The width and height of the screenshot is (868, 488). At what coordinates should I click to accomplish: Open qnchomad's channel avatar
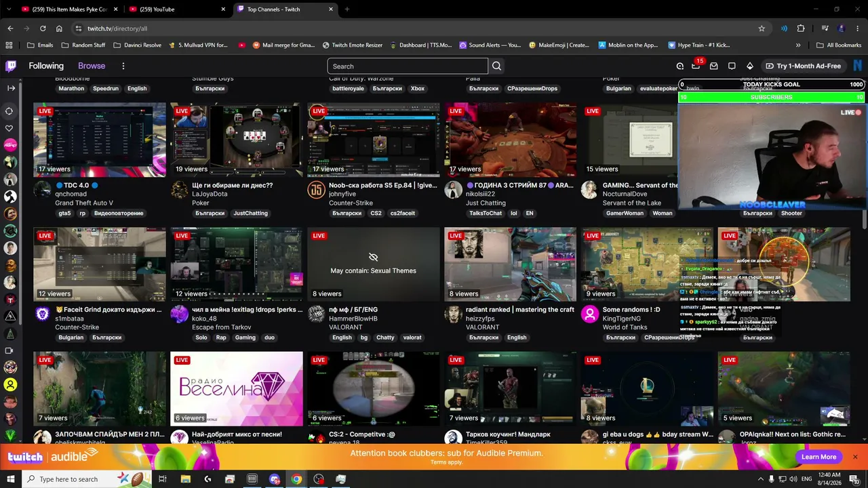click(x=43, y=190)
